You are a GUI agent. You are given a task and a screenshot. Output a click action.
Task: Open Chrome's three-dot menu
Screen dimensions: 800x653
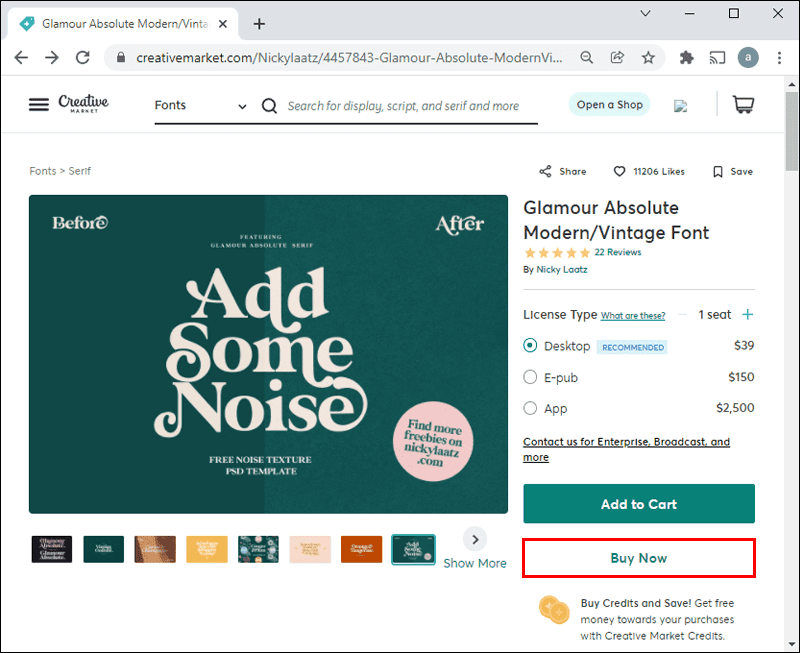pyautogui.click(x=780, y=58)
